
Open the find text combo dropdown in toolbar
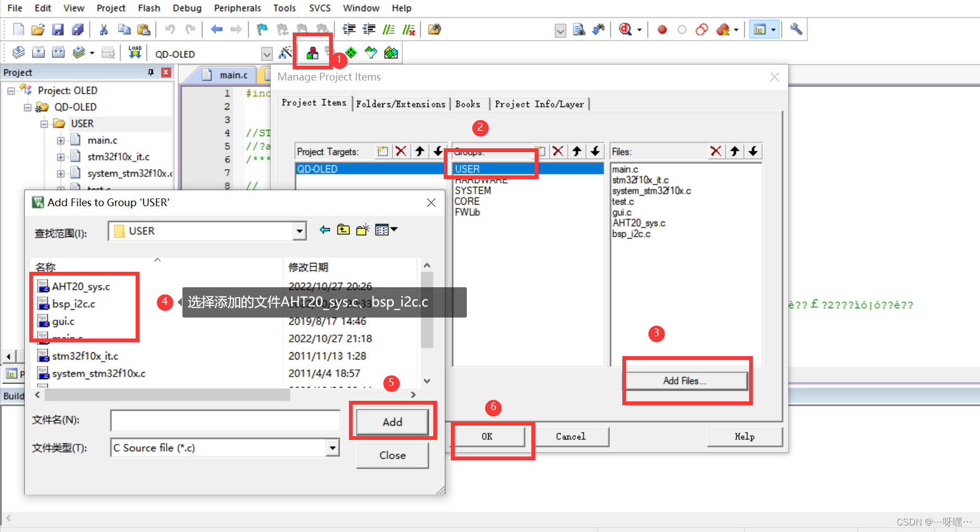[x=560, y=30]
